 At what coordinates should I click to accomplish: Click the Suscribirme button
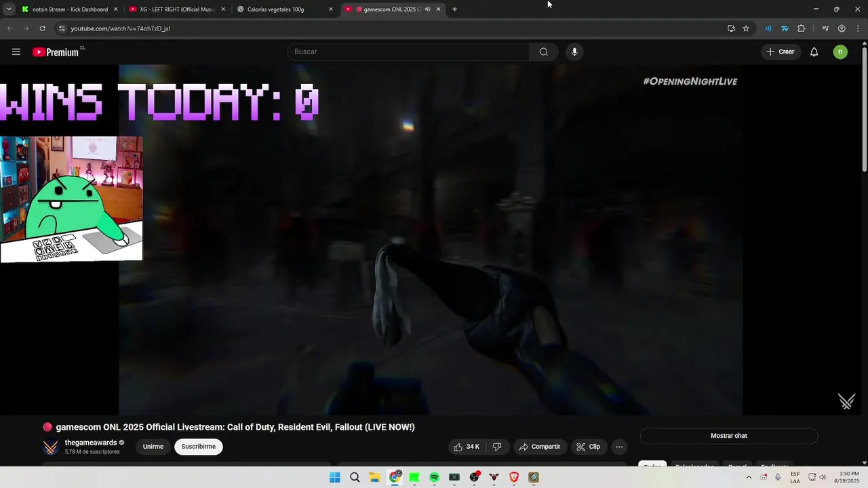pos(199,447)
